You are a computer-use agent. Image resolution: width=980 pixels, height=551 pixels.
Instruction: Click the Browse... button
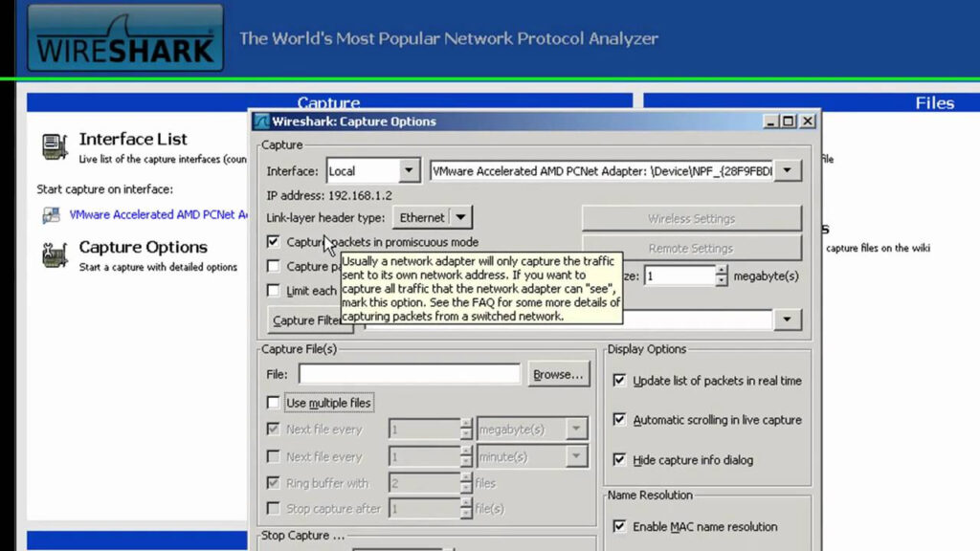point(558,374)
